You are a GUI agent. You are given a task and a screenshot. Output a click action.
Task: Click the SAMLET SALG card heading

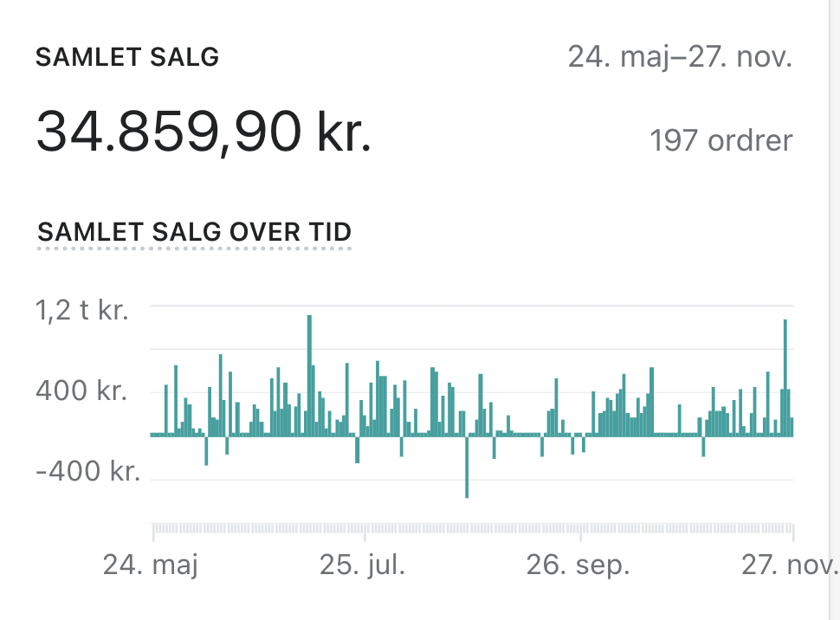tap(126, 58)
